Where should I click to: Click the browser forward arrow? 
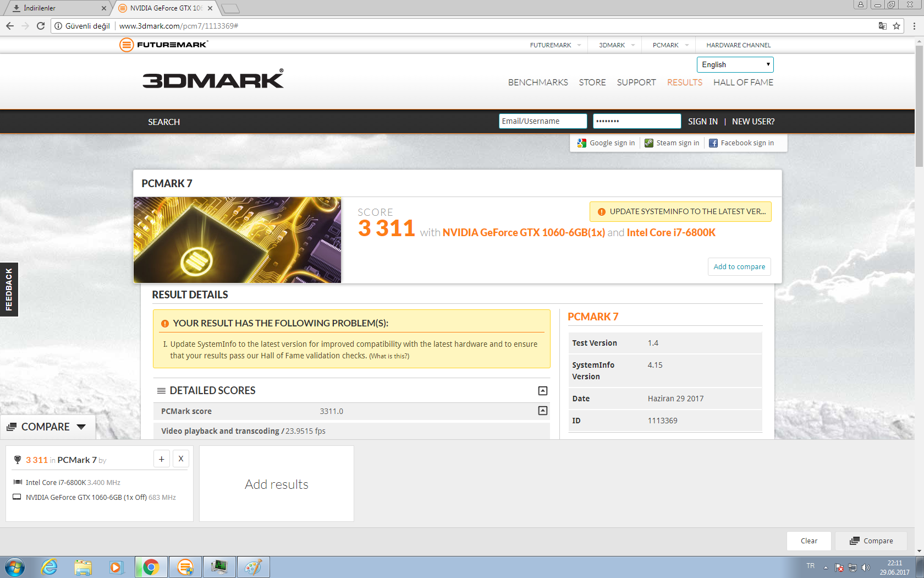point(25,26)
